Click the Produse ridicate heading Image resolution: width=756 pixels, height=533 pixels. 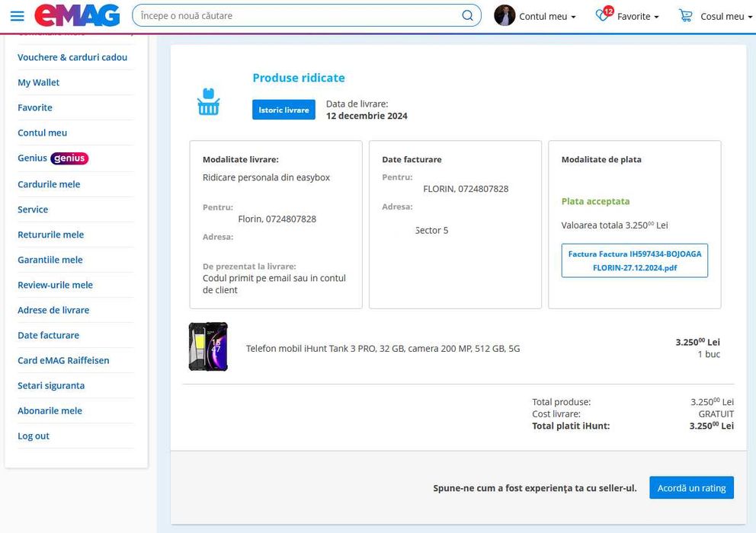pos(299,78)
